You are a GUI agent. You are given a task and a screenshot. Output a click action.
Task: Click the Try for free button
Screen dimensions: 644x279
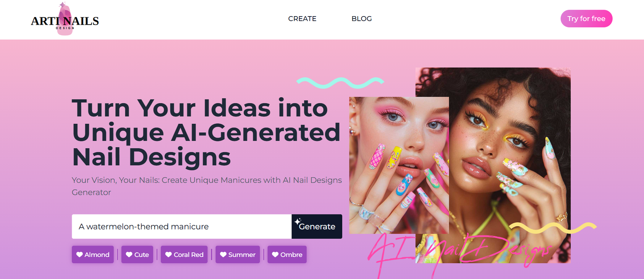(586, 19)
